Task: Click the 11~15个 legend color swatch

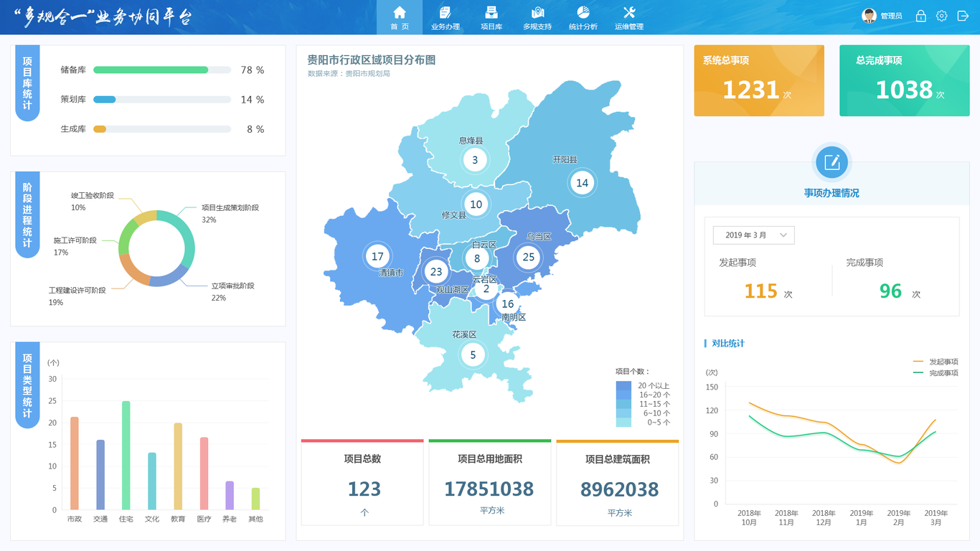Action: coord(623,404)
